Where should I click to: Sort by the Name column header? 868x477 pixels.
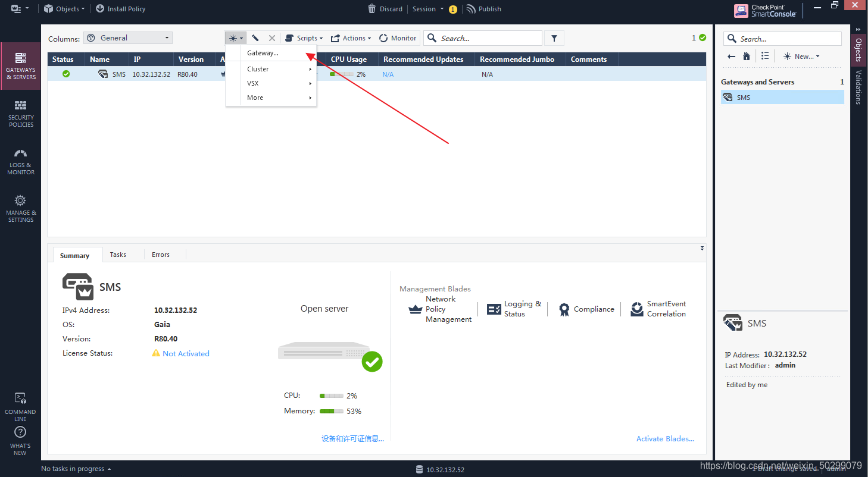pos(107,59)
